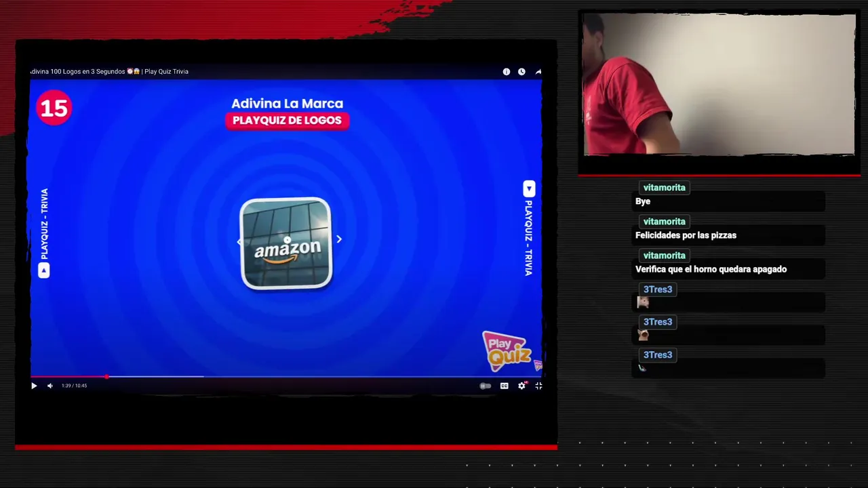Click the vertical 'PLAYQUIZ - TRIVIA' text on the right
868x488 pixels.
528,238
